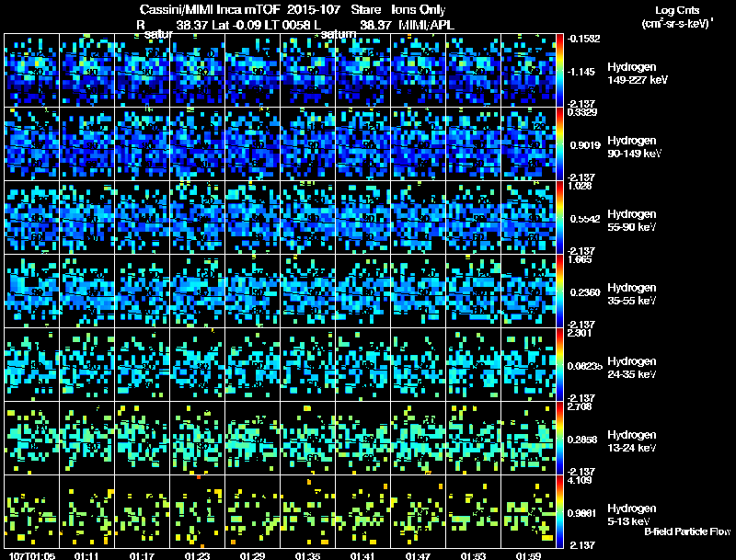Open the 35-55 keV panel at 01:17
736x560 pixels.
(143, 291)
